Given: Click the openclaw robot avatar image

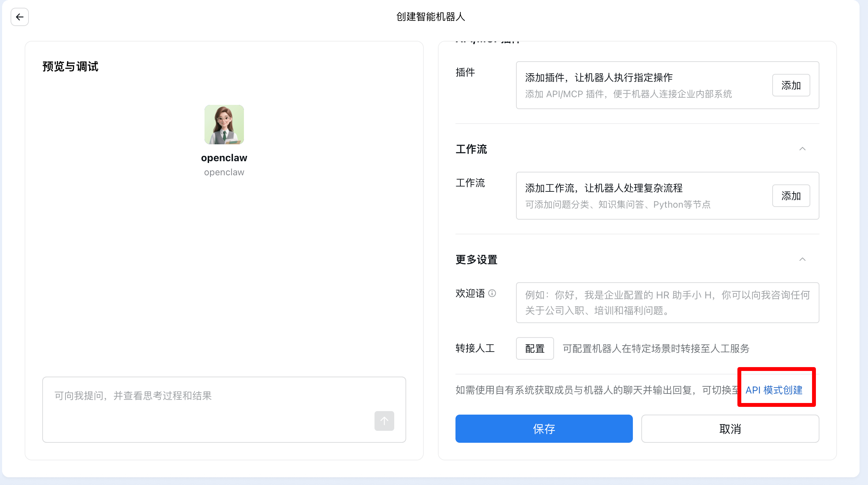Looking at the screenshot, I should pos(224,125).
